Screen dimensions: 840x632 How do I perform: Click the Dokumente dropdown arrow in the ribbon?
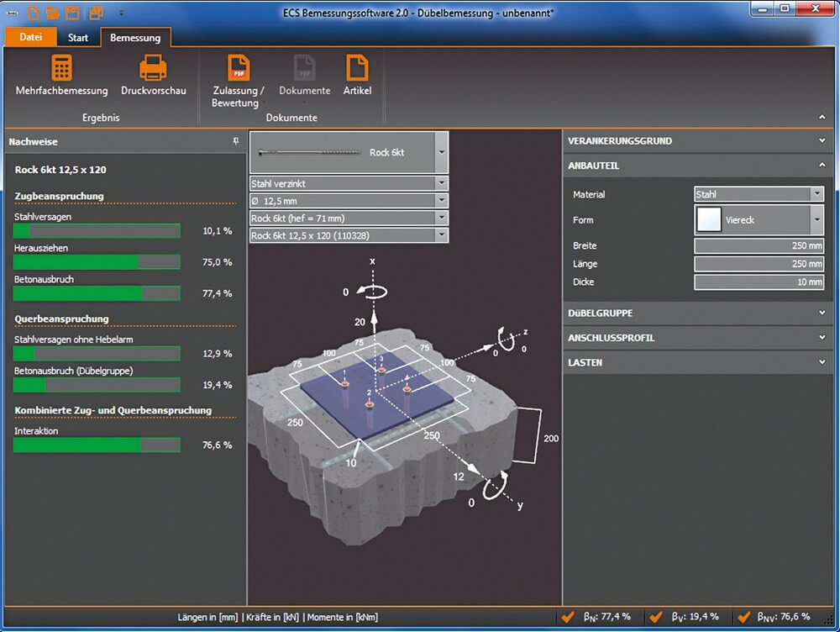[304, 102]
